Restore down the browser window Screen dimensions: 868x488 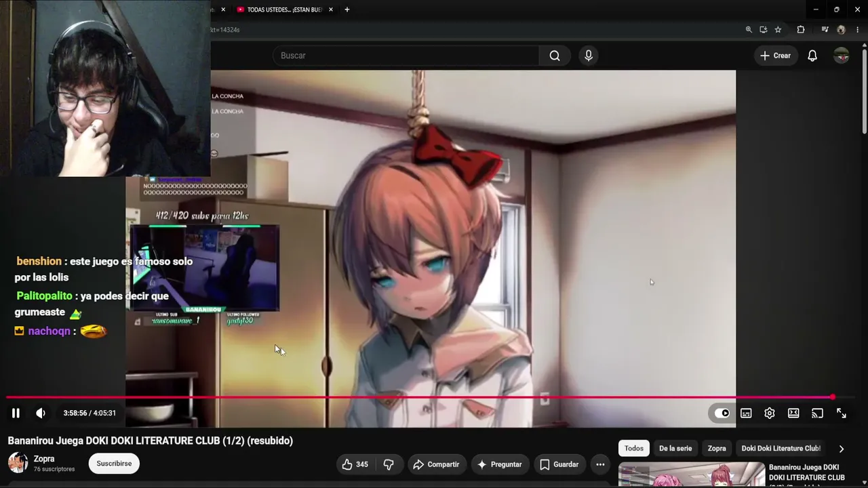click(x=836, y=9)
